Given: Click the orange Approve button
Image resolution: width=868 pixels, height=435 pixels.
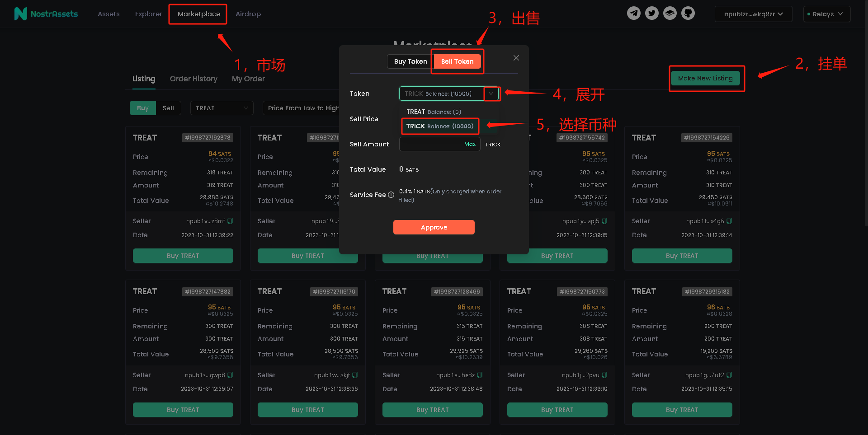Looking at the screenshot, I should 434,227.
